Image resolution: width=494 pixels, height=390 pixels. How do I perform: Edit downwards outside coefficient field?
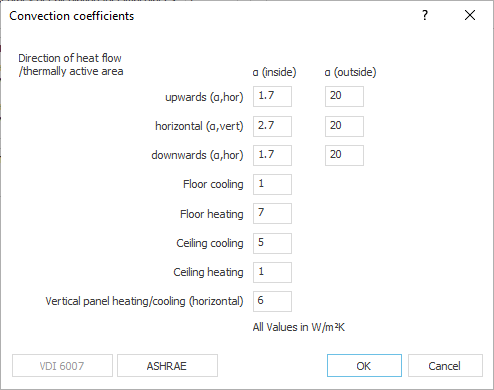(344, 155)
